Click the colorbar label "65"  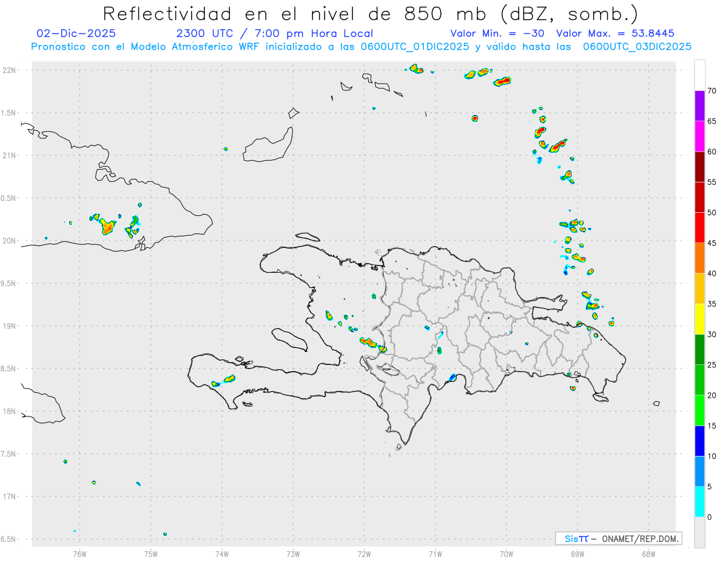[x=712, y=121]
